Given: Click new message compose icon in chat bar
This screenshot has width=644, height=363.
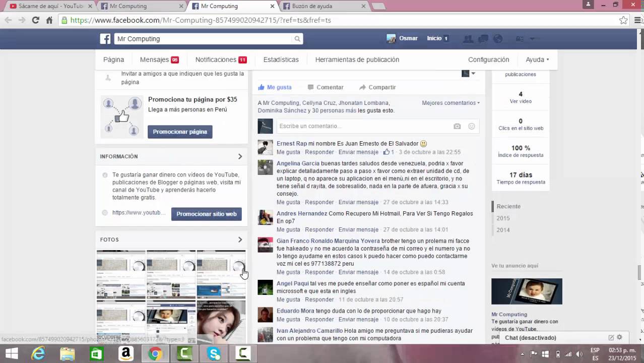Looking at the screenshot, I should tap(611, 338).
